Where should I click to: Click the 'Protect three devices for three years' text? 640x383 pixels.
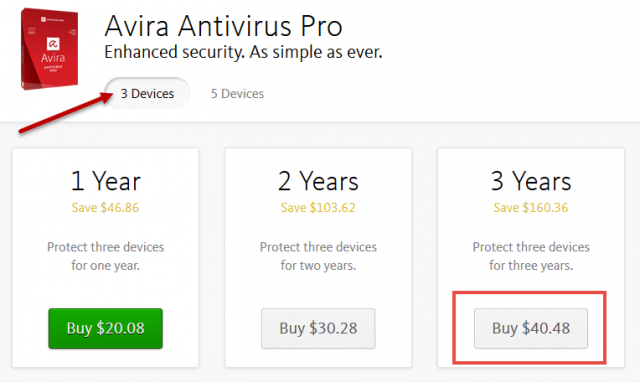click(531, 256)
